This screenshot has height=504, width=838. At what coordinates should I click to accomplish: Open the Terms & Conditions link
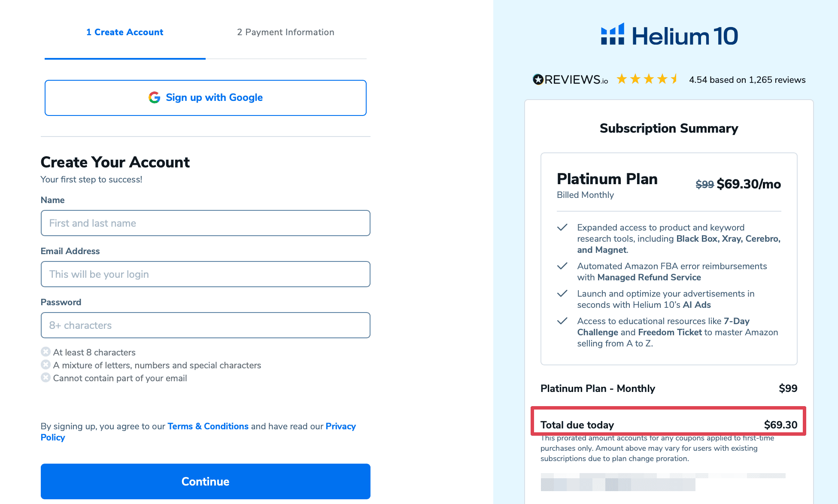click(208, 426)
